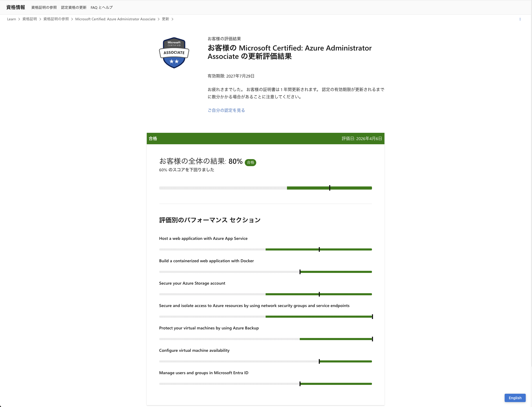This screenshot has width=532, height=407.
Task: Click the virtual machine availability score bar
Action: 265,361
